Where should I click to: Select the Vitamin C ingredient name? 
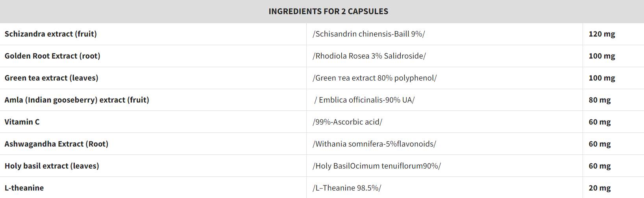[x=22, y=122]
